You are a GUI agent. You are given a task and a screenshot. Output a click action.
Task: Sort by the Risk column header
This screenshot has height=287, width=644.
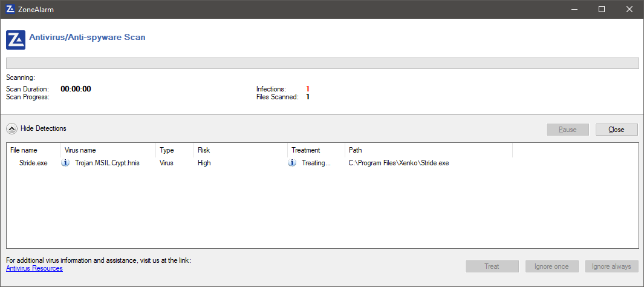tap(241, 150)
